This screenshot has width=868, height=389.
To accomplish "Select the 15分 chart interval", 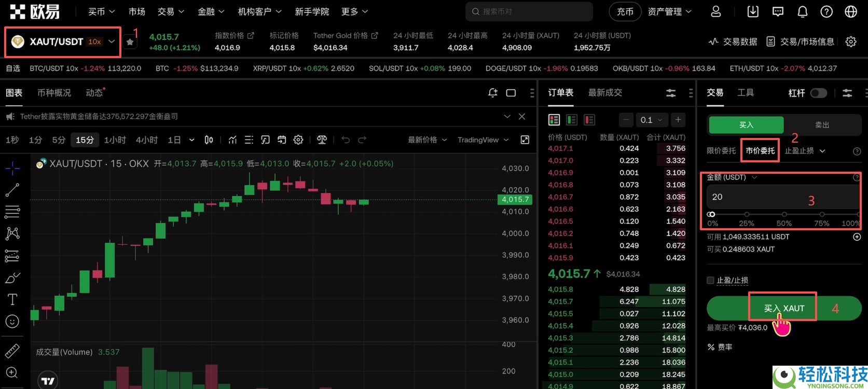I will point(85,140).
